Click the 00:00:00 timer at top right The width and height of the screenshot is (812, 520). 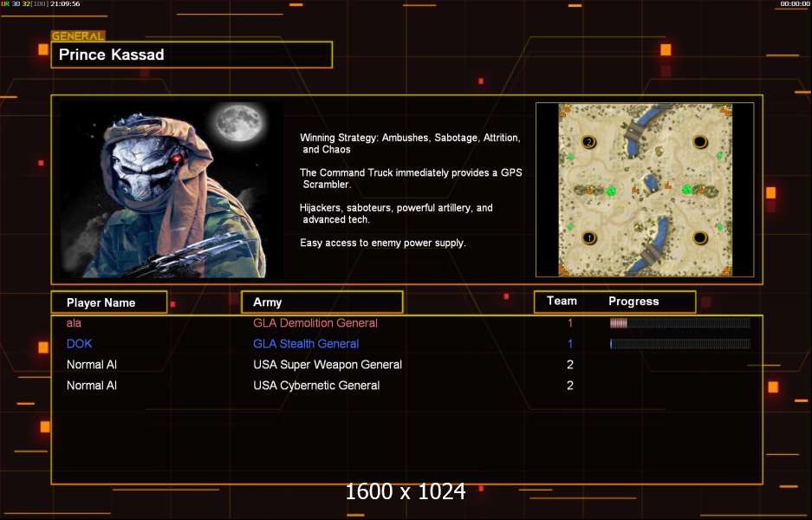tap(795, 3)
